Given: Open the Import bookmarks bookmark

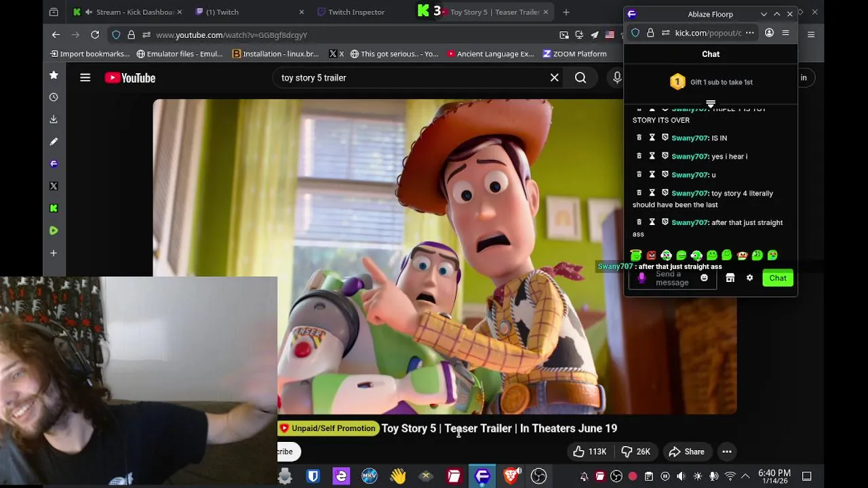Looking at the screenshot, I should pyautogui.click(x=90, y=54).
